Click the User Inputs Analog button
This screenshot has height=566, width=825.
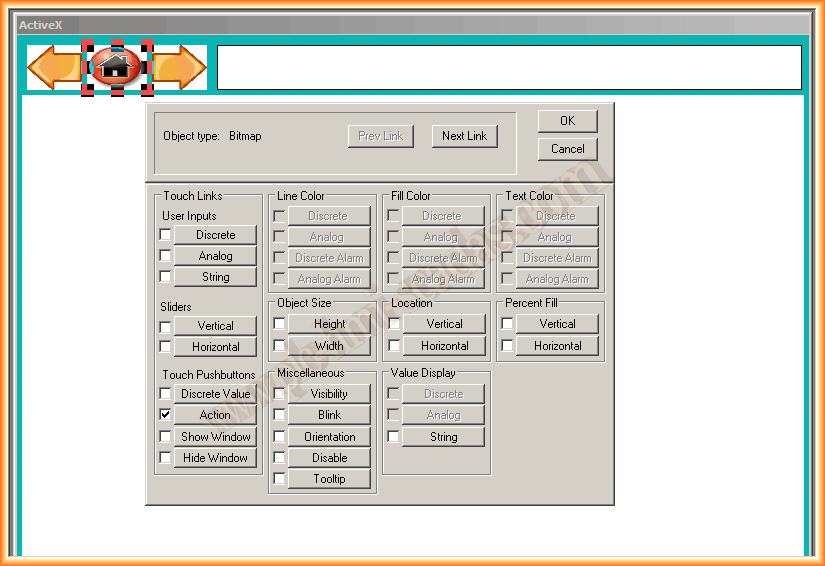coord(215,256)
